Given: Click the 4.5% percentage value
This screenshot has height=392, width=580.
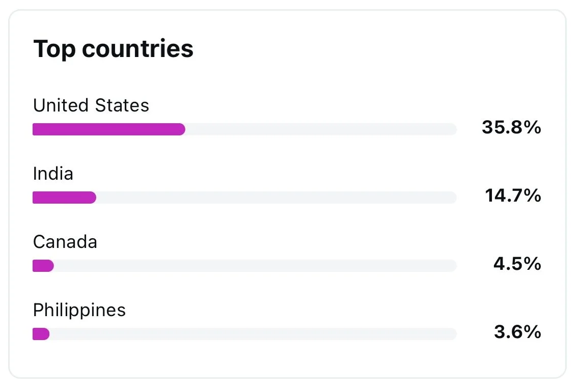Looking at the screenshot, I should click(517, 264).
